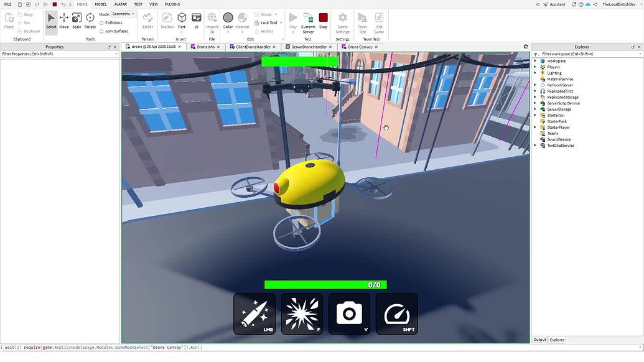Click the Material Manager icon

pyautogui.click(x=242, y=19)
